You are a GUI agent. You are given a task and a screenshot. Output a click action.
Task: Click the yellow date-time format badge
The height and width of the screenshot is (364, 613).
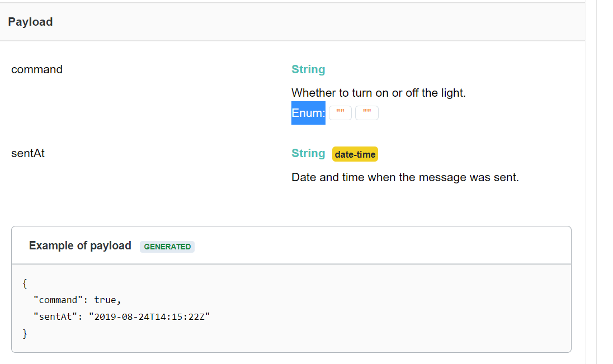tap(355, 154)
